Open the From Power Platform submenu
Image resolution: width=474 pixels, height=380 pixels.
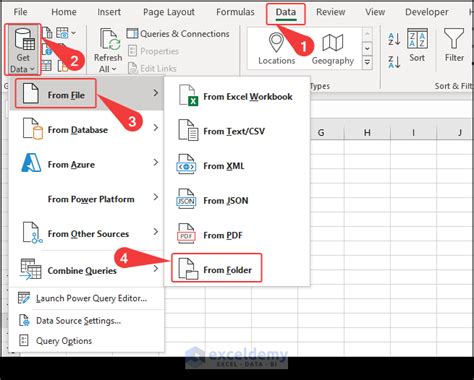coord(87,199)
